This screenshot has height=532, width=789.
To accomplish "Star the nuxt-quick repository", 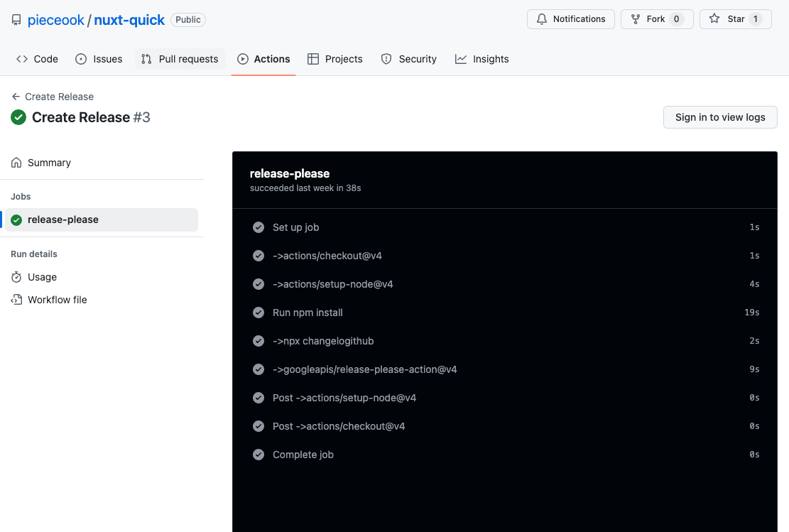I will [x=735, y=19].
